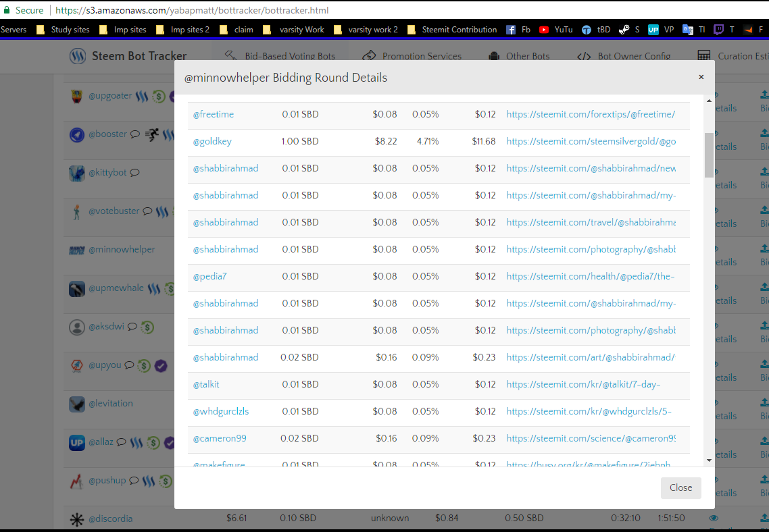Click the scroll up arrow of modal list
This screenshot has height=532, width=769.
(x=709, y=101)
